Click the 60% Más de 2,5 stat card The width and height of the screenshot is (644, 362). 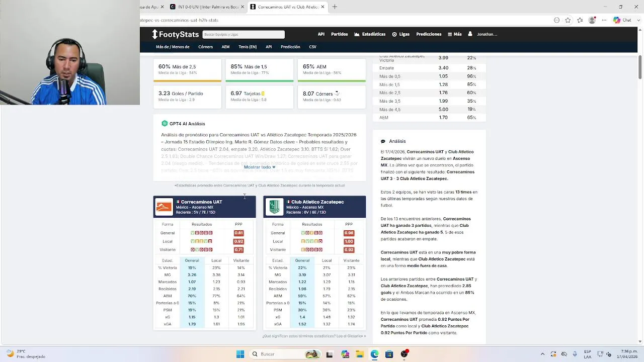(x=187, y=70)
